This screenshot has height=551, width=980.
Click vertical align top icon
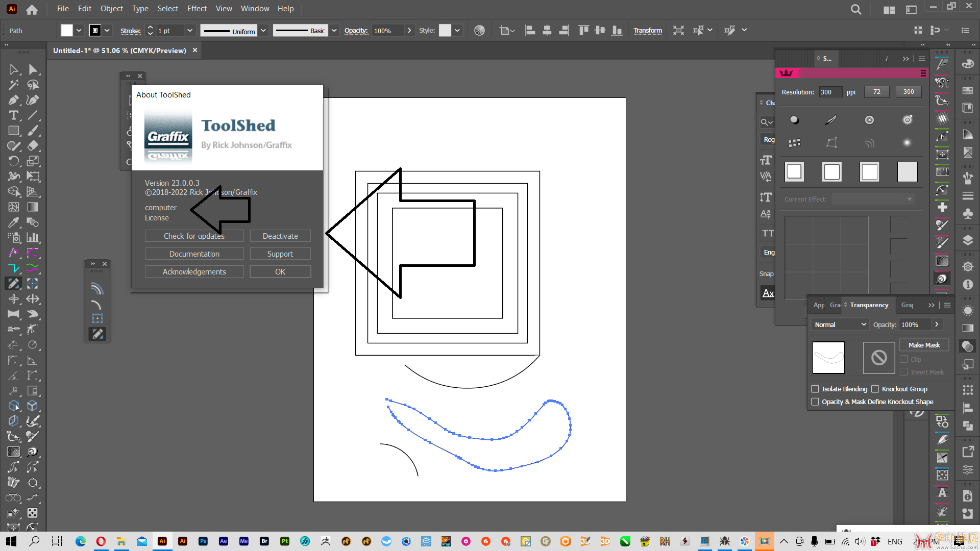(583, 31)
